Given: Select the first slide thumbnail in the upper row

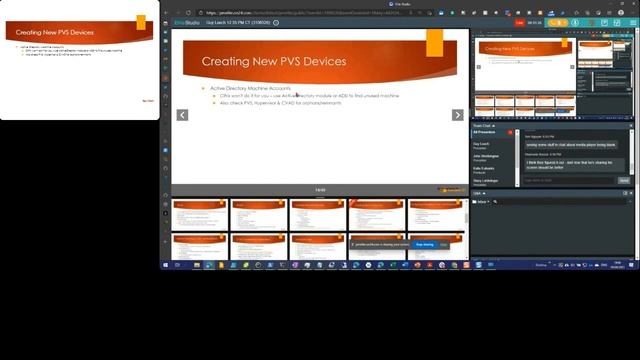Looking at the screenshot, I should pos(200,215).
